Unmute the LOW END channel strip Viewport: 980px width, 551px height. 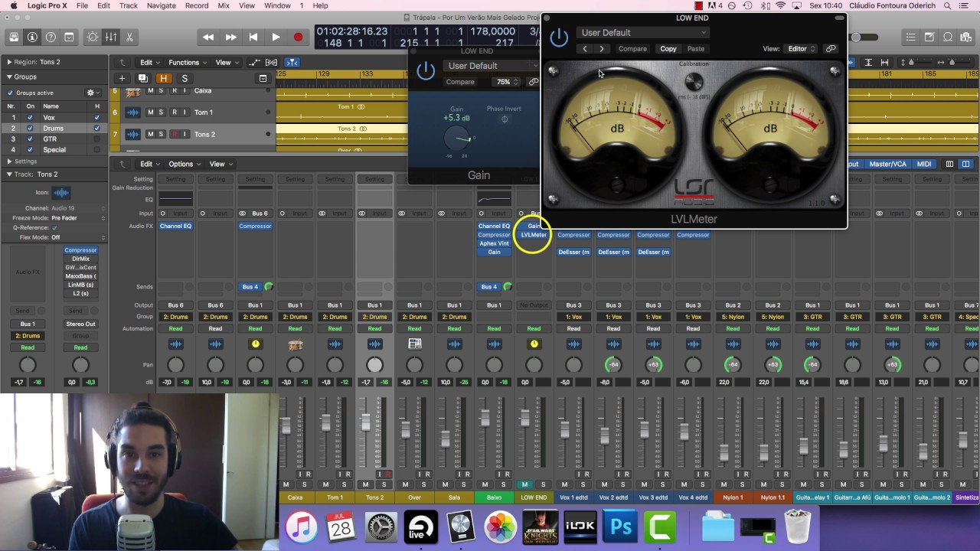tap(524, 484)
